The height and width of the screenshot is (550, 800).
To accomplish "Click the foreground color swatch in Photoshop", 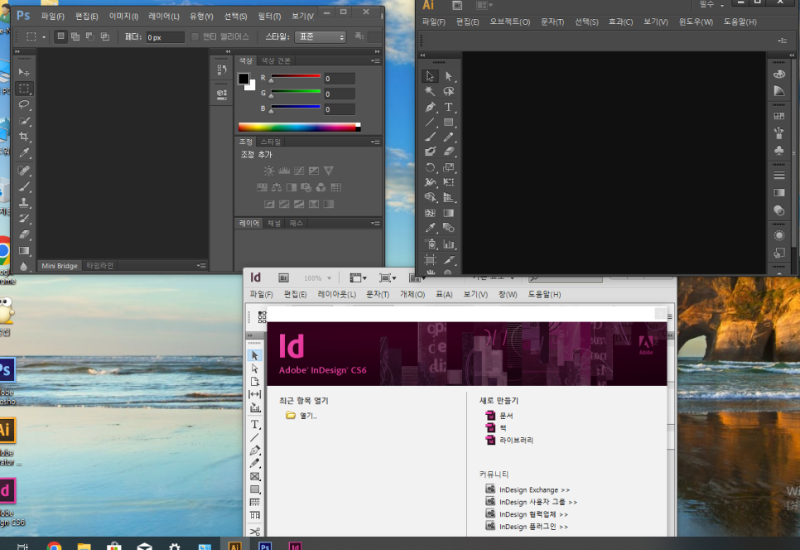I will point(243,79).
